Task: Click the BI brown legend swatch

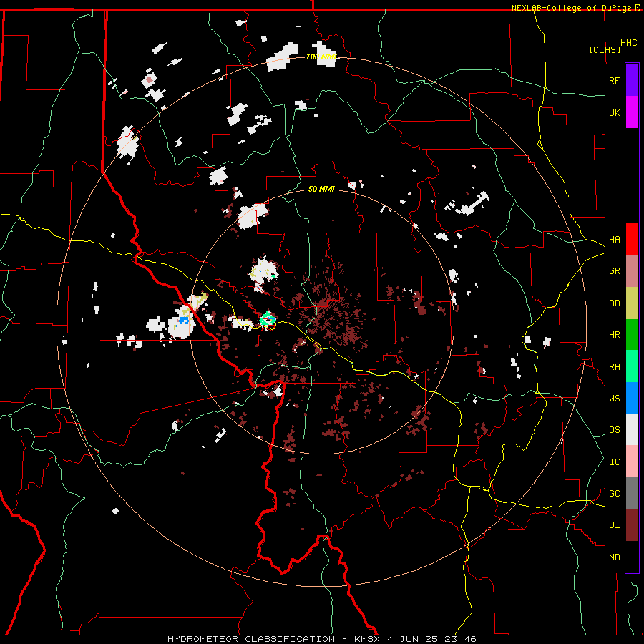Action: click(x=632, y=525)
